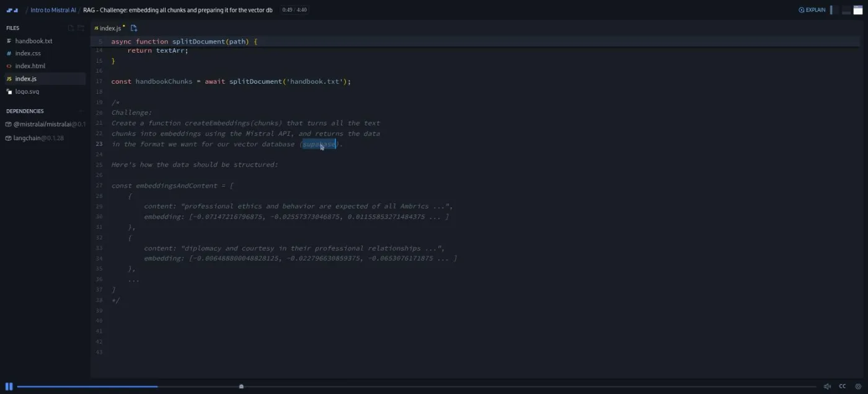Click the 'professional ethics and behavior' content line
Image resolution: width=868 pixels, height=394 pixels.
tap(298, 206)
